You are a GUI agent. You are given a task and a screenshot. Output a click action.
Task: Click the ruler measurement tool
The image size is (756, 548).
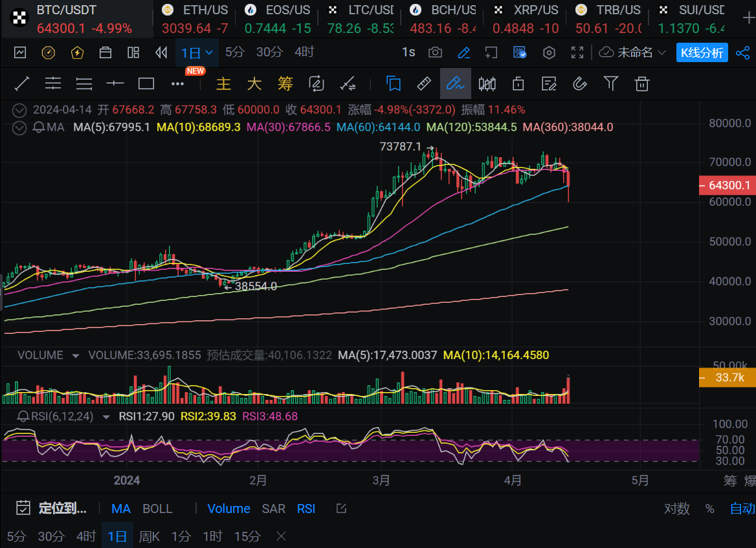click(x=423, y=83)
